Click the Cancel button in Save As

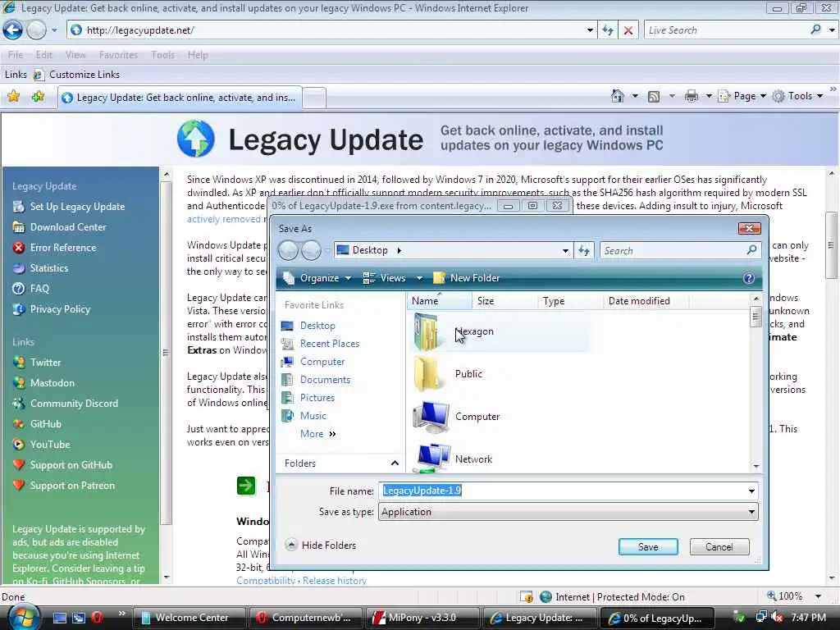point(719,547)
